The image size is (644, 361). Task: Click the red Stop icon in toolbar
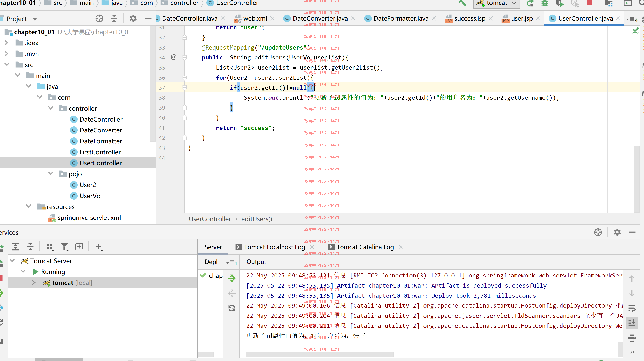[589, 3]
